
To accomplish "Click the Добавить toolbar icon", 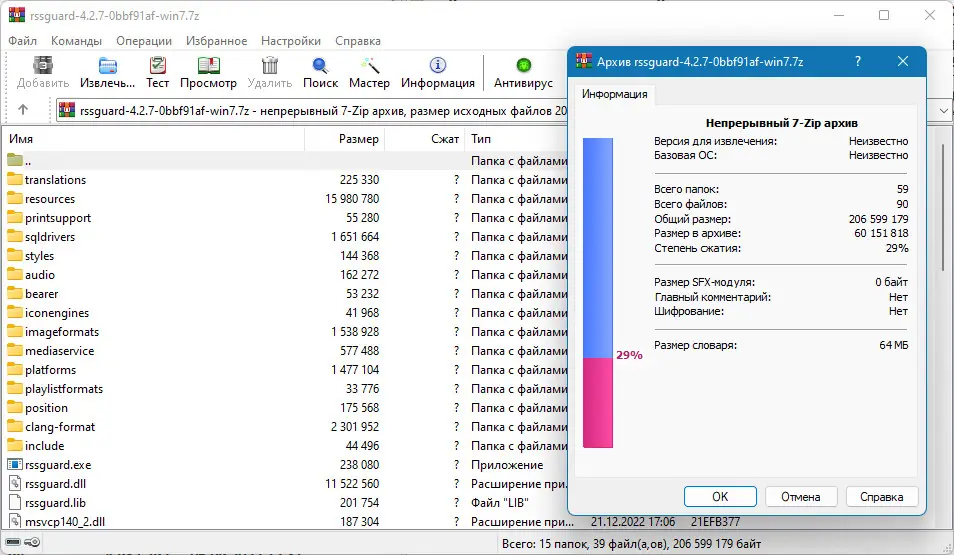I will [43, 65].
